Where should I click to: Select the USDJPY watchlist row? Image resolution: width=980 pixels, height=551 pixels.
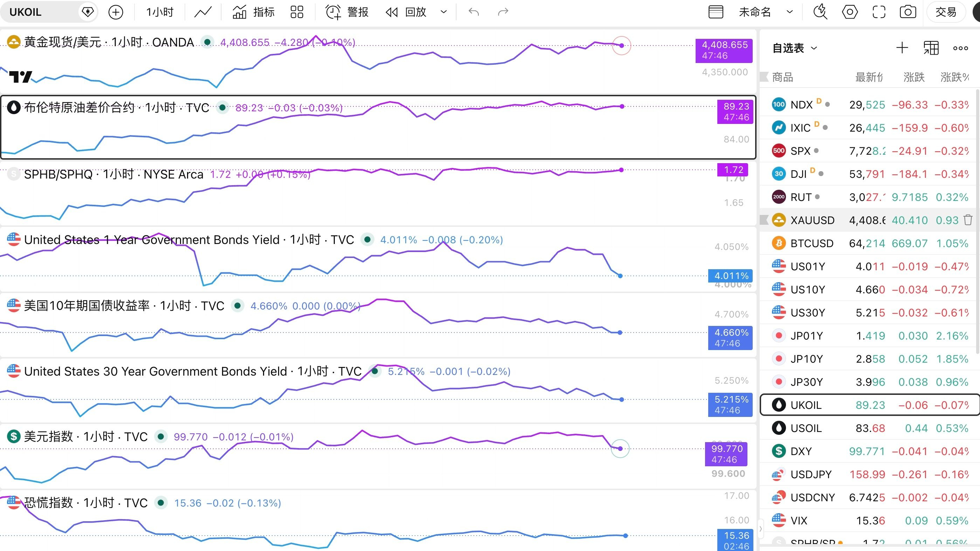(868, 475)
